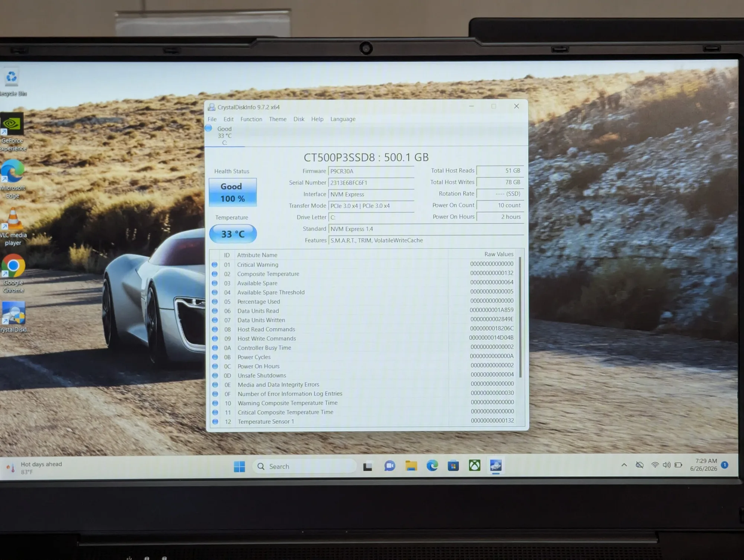Open the Function menu
The height and width of the screenshot is (560, 744).
pos(251,119)
